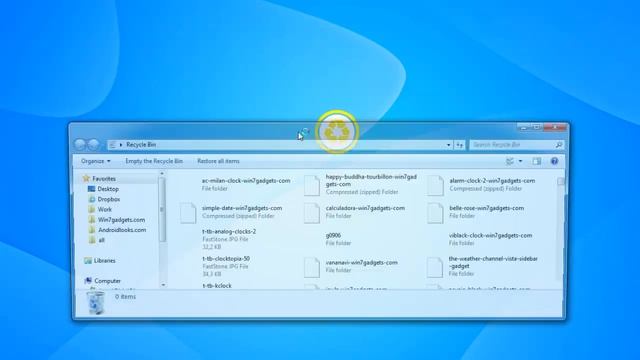Click Recycle Bin in the address bar

(x=141, y=144)
